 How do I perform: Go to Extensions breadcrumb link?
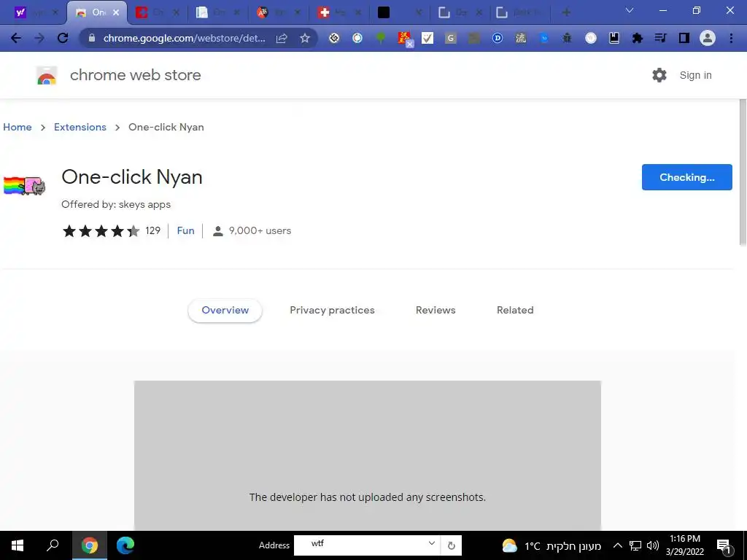[x=80, y=127]
